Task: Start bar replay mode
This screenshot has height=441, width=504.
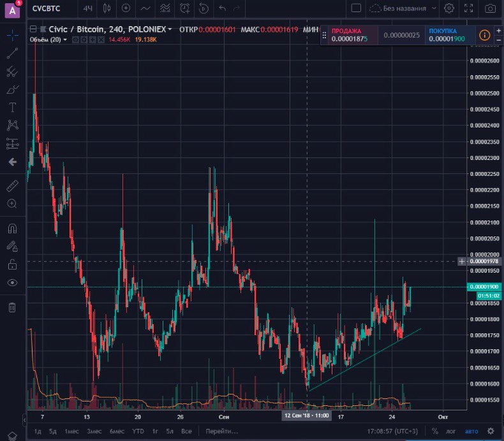Action: click(204, 8)
